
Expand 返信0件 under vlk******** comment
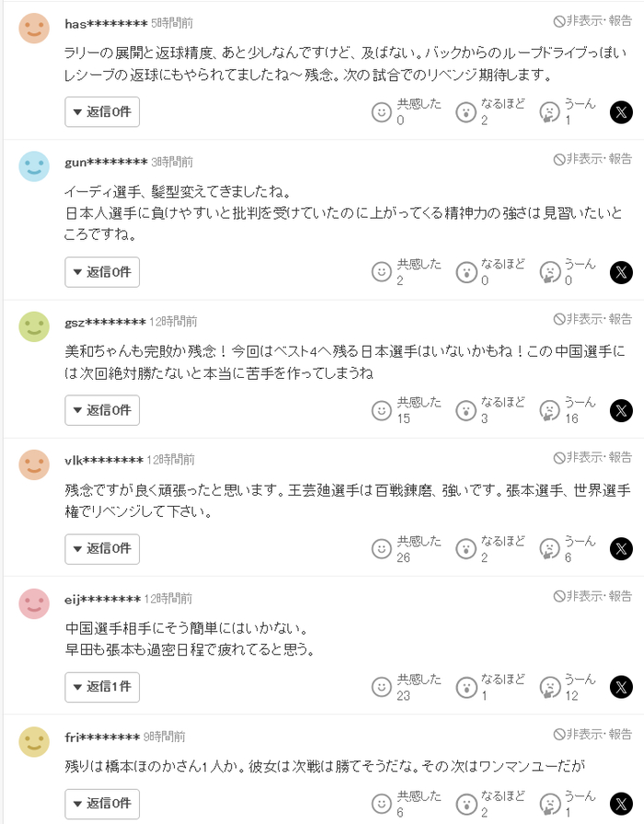point(102,549)
